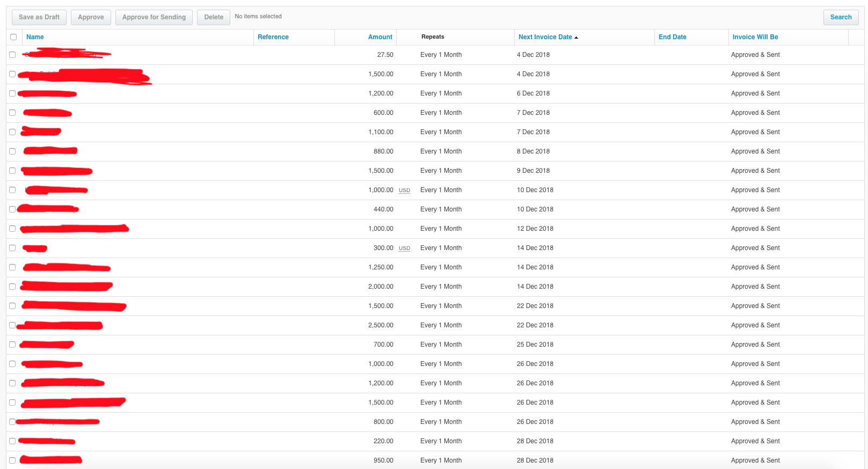Sort by the Reference column header
This screenshot has width=868, height=469.
(x=273, y=37)
